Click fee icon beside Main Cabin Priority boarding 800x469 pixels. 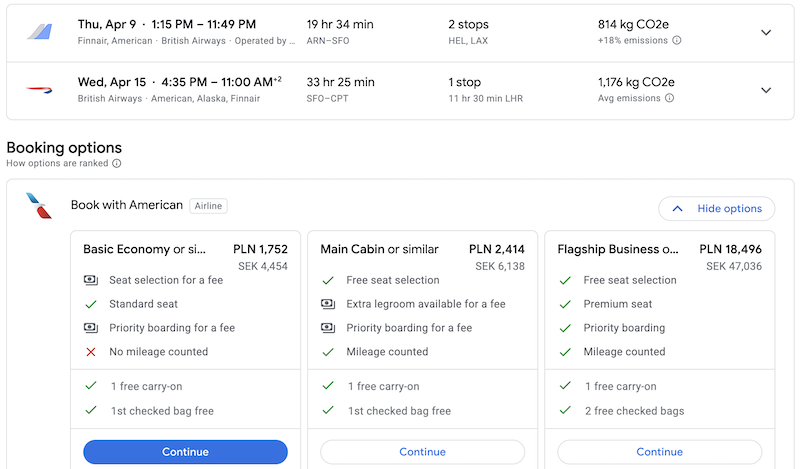click(x=328, y=328)
